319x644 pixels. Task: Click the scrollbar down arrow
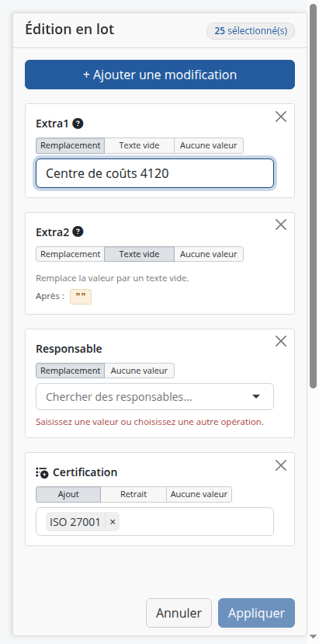tap(313, 636)
